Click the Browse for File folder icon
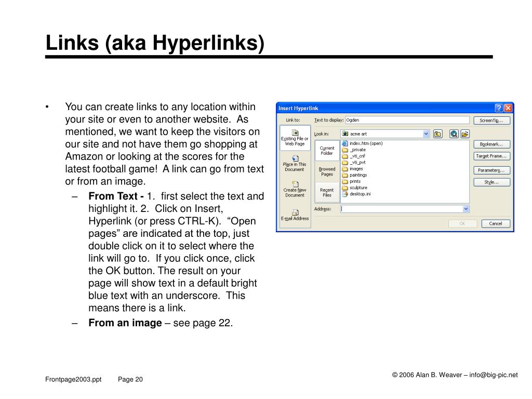Screen dimensions: 532x399 pyautogui.click(x=465, y=134)
